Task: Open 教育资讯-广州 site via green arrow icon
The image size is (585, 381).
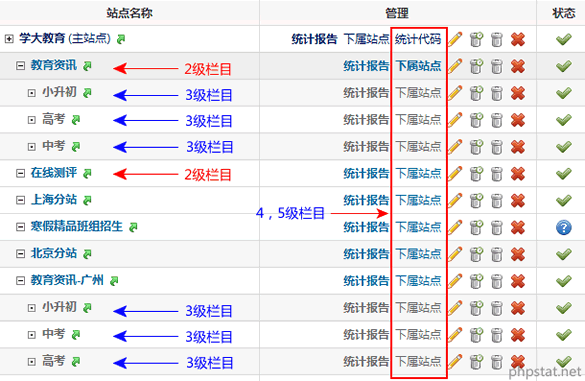Action: click(114, 281)
